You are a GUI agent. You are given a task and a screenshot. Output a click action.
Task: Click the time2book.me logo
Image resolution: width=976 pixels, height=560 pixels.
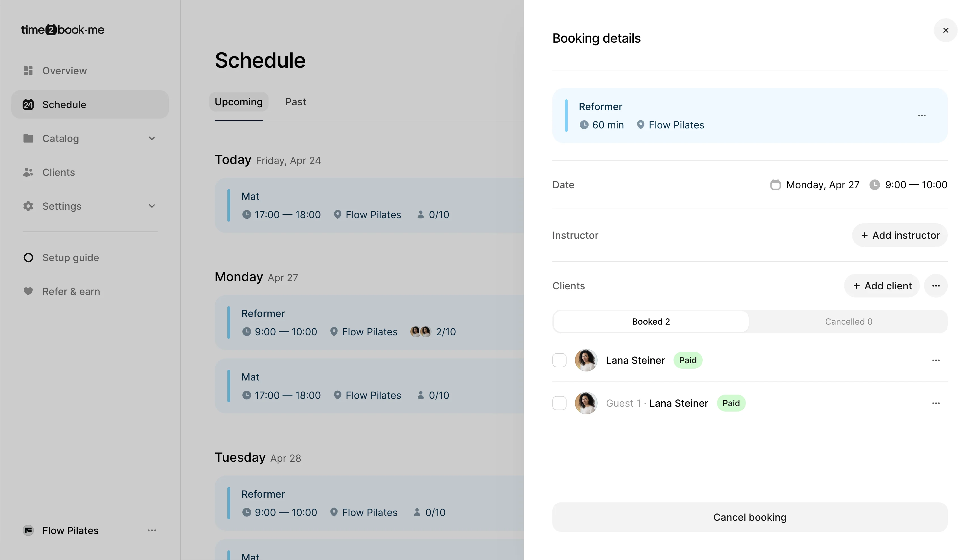63,30
